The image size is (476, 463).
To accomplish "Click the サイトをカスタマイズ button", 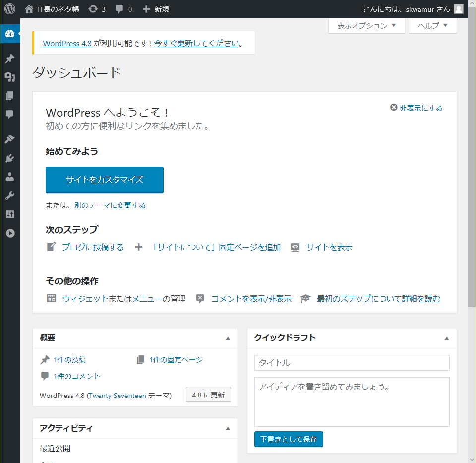I will click(105, 180).
